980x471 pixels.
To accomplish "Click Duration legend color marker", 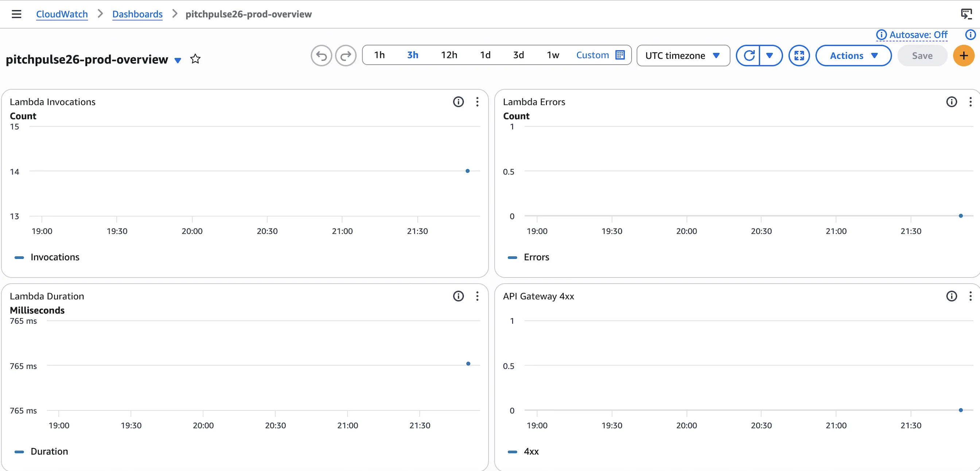I will [x=19, y=452].
